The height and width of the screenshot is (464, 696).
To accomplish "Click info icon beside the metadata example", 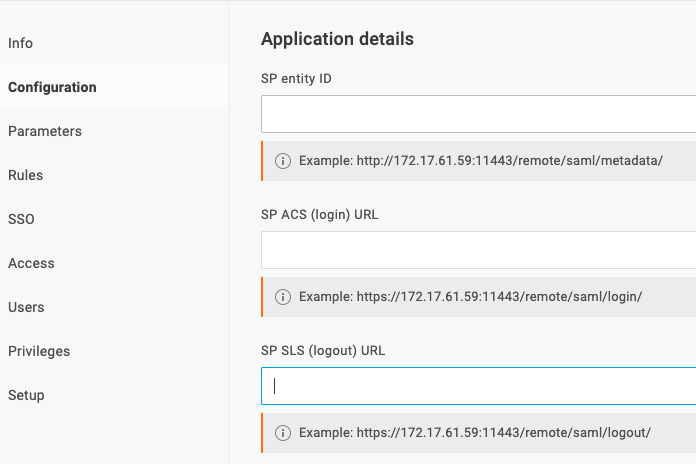I will click(x=283, y=161).
